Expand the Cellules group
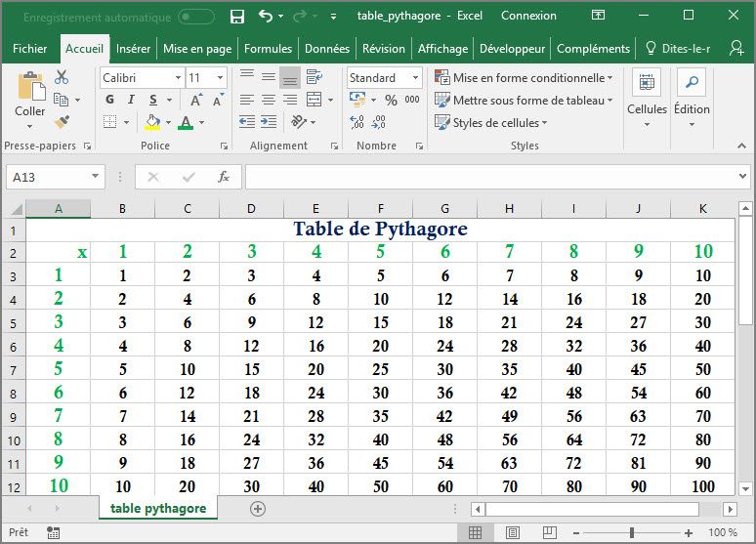The width and height of the screenshot is (756, 544). 647,99
